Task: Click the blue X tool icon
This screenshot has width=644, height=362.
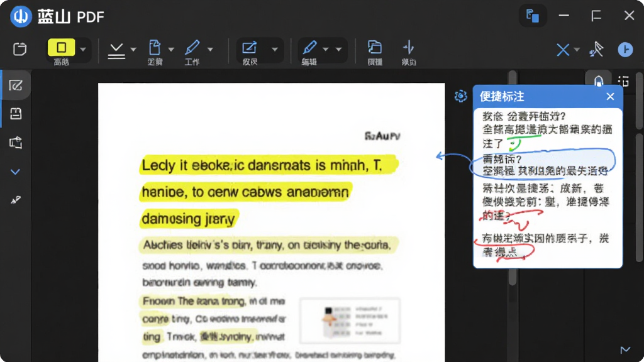Action: coord(563,50)
